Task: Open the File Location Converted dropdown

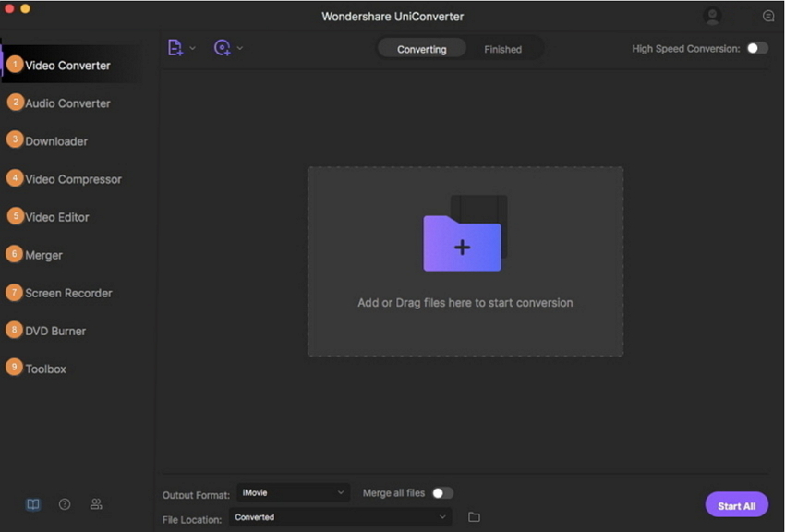Action: [340, 517]
